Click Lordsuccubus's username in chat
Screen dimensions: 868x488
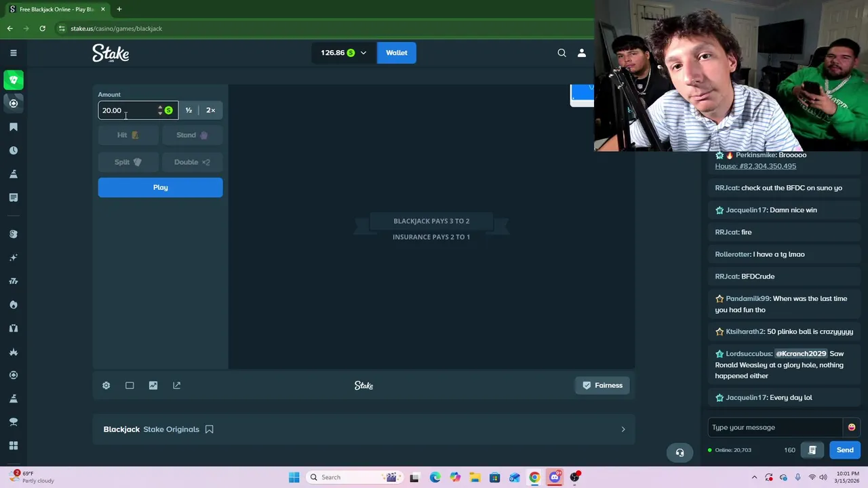(749, 354)
